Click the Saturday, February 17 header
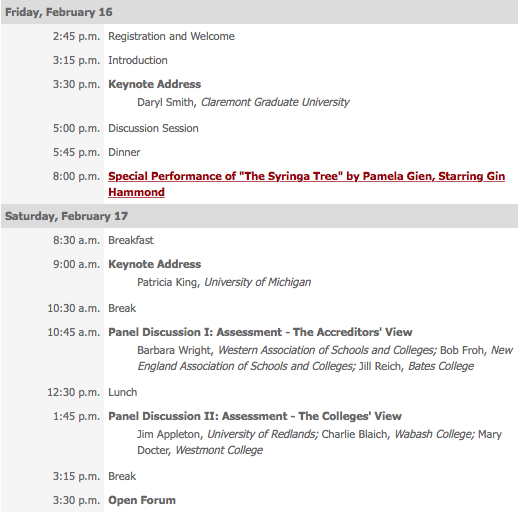The width and height of the screenshot is (519, 513). [66, 216]
